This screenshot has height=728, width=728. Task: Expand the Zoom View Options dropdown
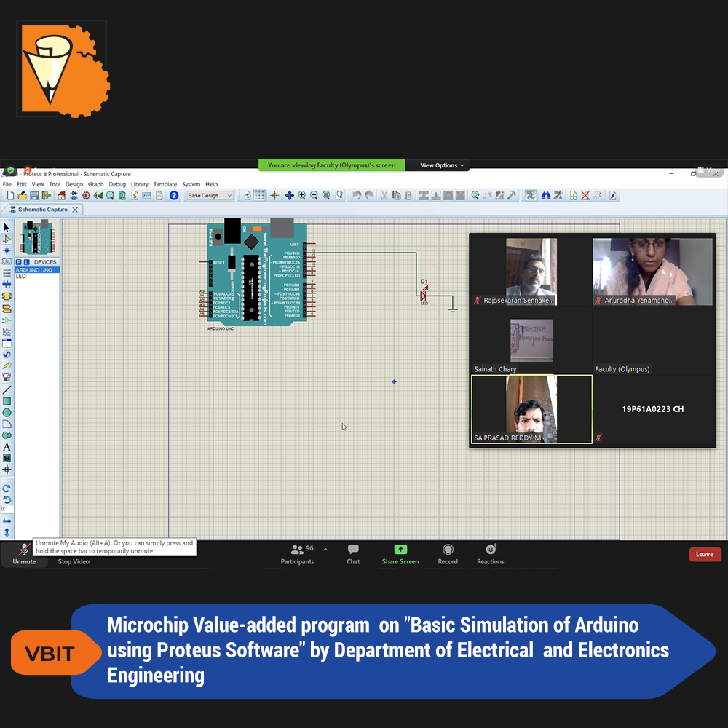tap(442, 165)
